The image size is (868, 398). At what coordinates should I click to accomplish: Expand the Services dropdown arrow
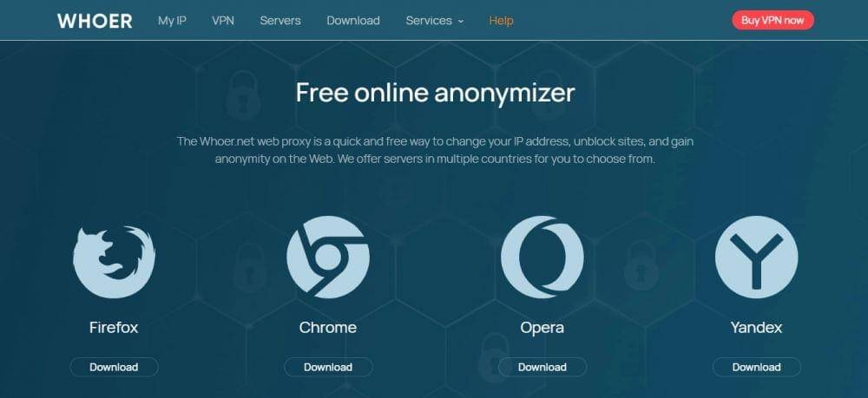point(461,22)
